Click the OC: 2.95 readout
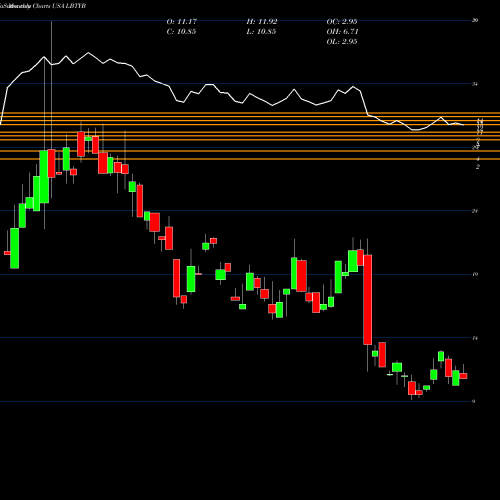Image resolution: width=500 pixels, height=500 pixels. click(x=342, y=22)
